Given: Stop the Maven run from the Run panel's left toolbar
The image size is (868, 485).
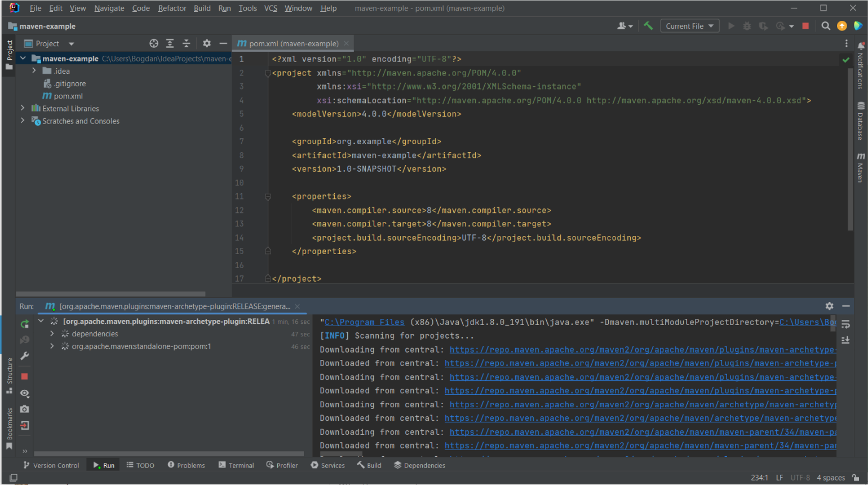Looking at the screenshot, I should click(x=24, y=376).
